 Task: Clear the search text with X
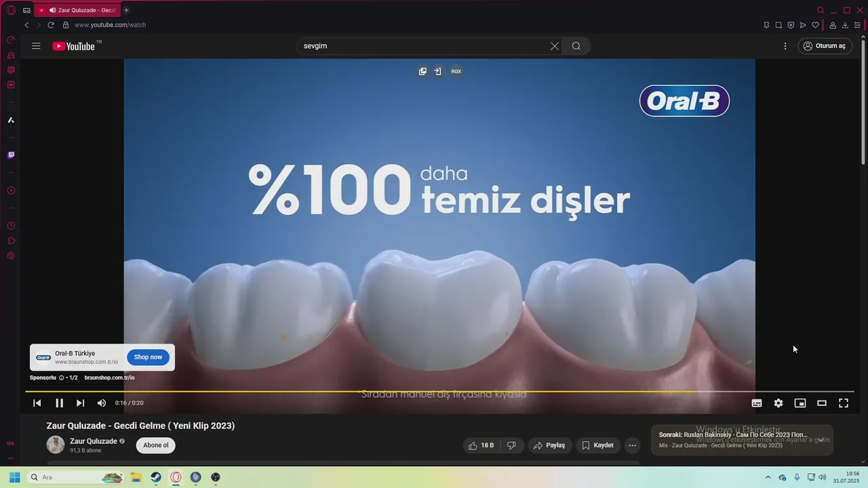555,46
